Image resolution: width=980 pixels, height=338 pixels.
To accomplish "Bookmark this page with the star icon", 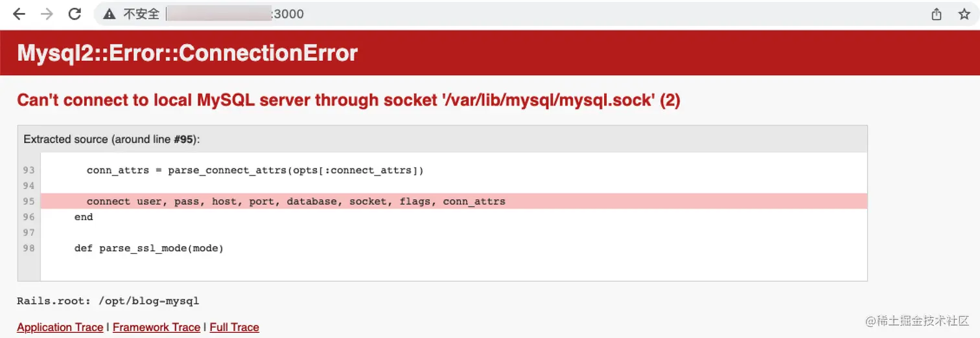I will 964,14.
